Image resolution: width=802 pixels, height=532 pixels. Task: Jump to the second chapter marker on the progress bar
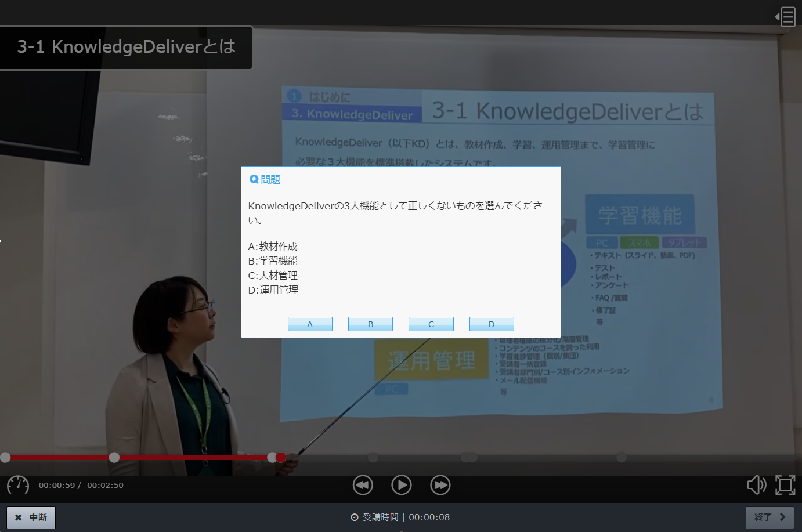click(x=114, y=458)
